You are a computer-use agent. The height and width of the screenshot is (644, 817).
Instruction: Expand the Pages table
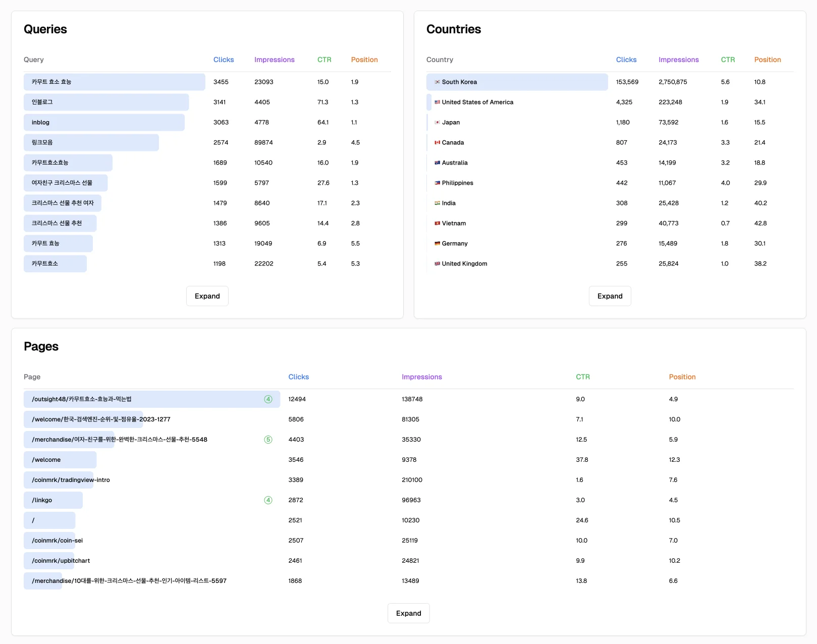point(408,613)
